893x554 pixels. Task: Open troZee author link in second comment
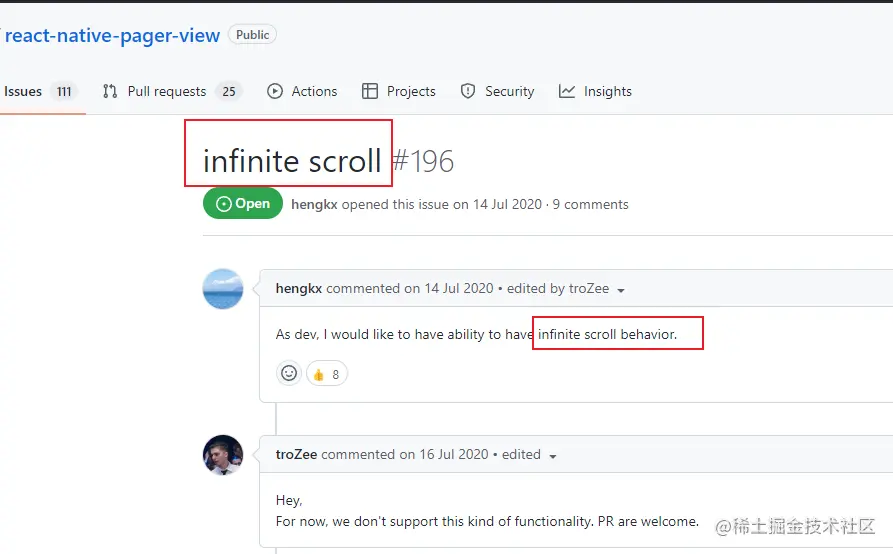coord(296,454)
